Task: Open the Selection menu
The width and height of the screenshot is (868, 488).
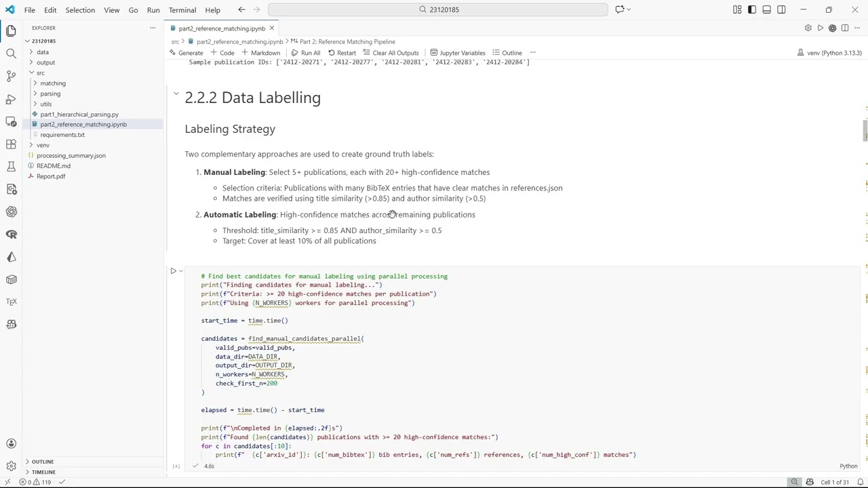Action: (x=80, y=10)
